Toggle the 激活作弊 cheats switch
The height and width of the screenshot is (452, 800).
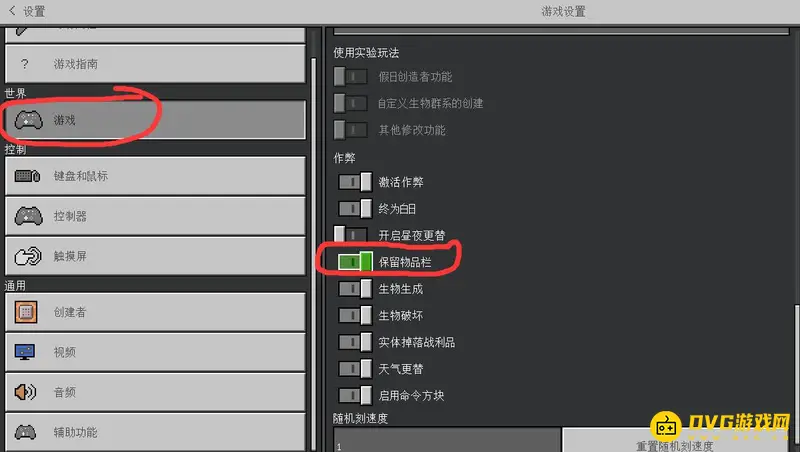coord(355,182)
